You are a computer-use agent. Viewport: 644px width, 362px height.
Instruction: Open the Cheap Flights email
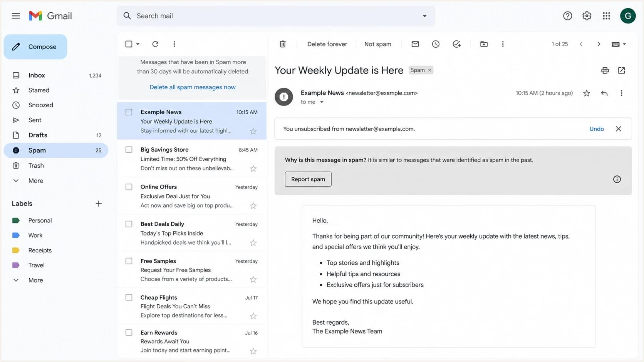(x=192, y=306)
